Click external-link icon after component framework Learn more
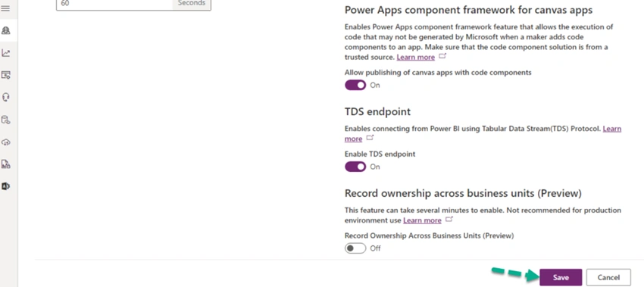This screenshot has width=644, height=287. tap(442, 56)
